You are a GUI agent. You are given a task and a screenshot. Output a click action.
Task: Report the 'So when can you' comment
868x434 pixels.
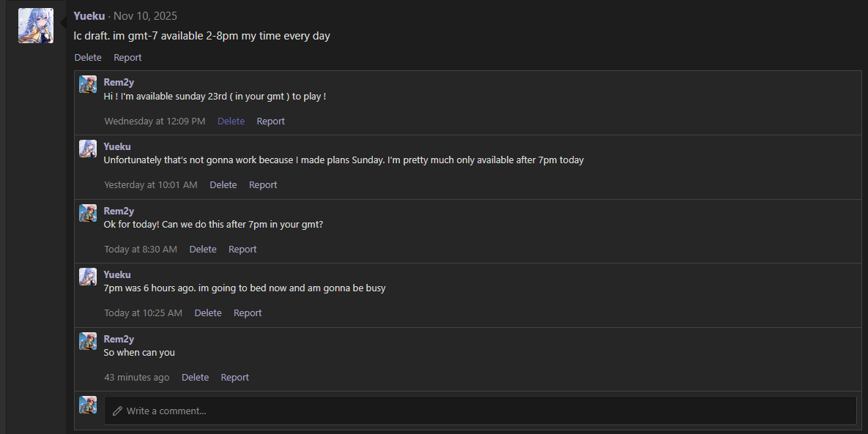[x=234, y=378]
